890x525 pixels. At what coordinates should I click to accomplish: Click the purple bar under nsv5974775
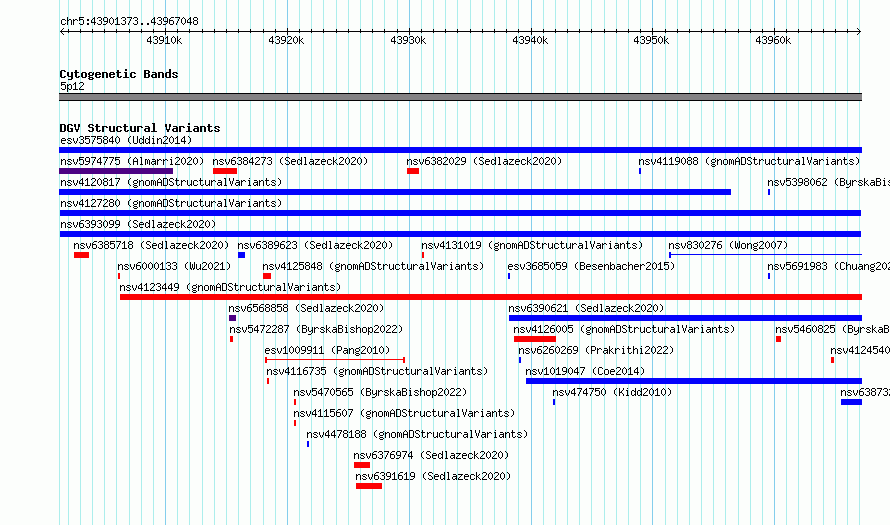click(116, 171)
